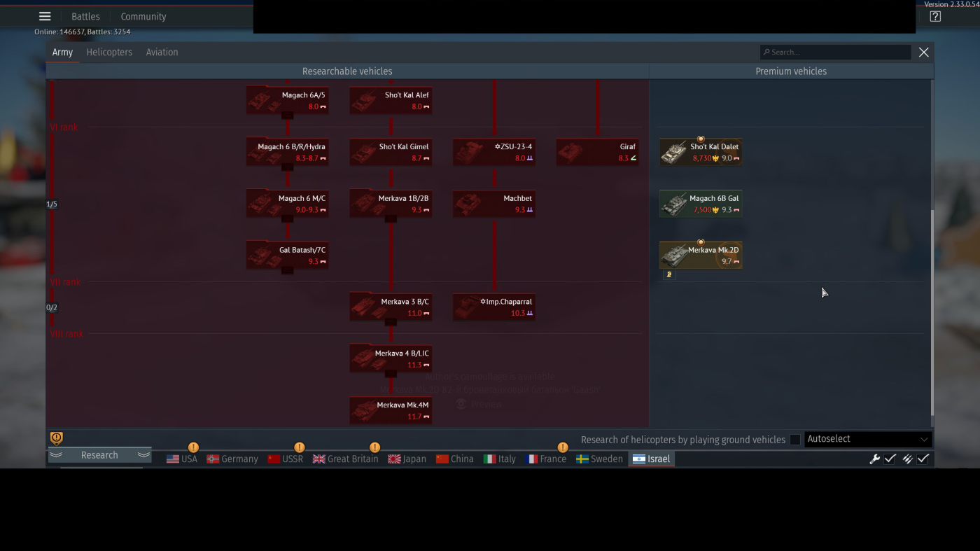980x551 pixels.
Task: Click the alert badge above the France tab
Action: coord(562,447)
